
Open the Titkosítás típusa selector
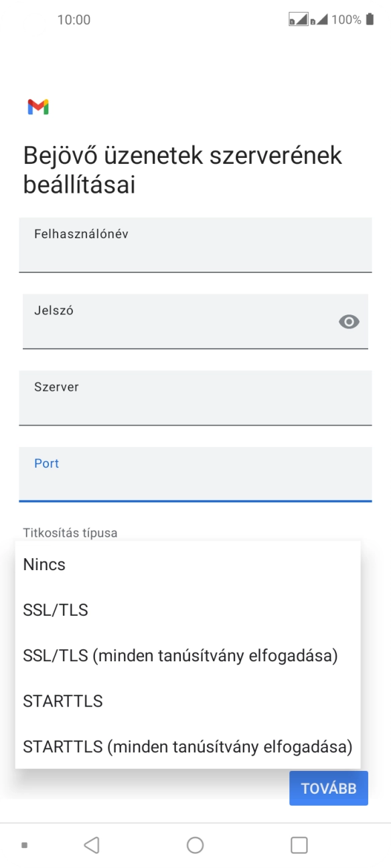[70, 533]
